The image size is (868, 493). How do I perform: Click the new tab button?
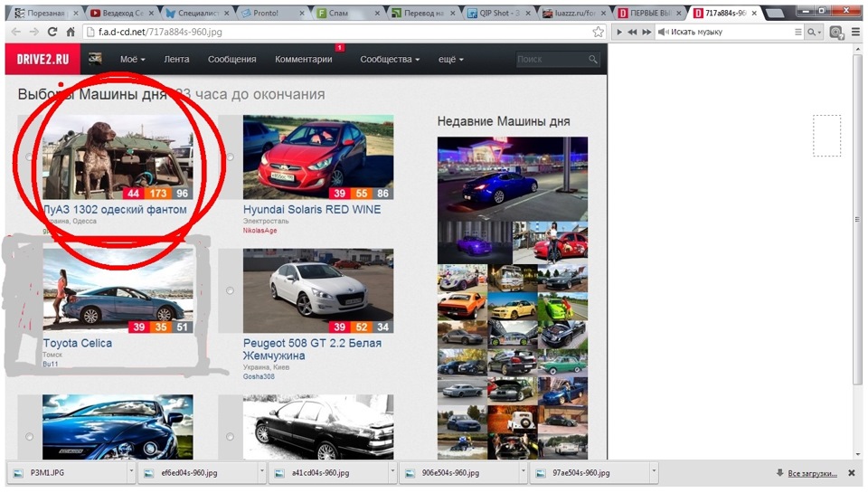(775, 13)
